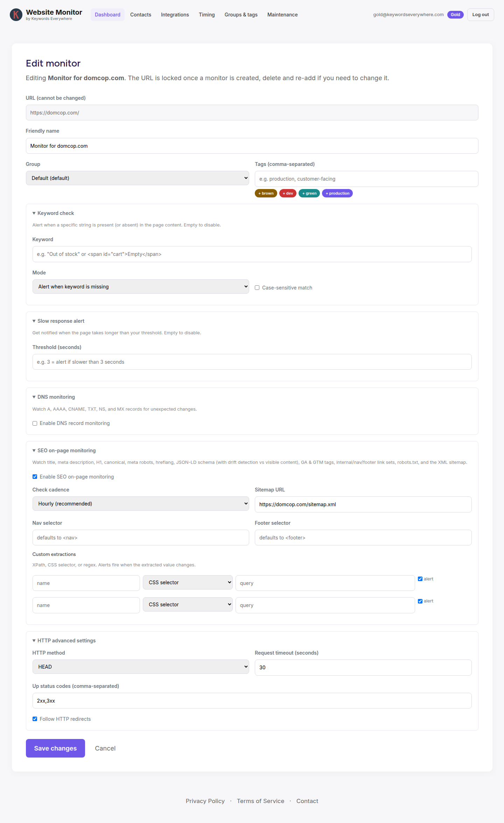The height and width of the screenshot is (823, 504).
Task: Collapse the Keyword check section
Action: click(53, 213)
